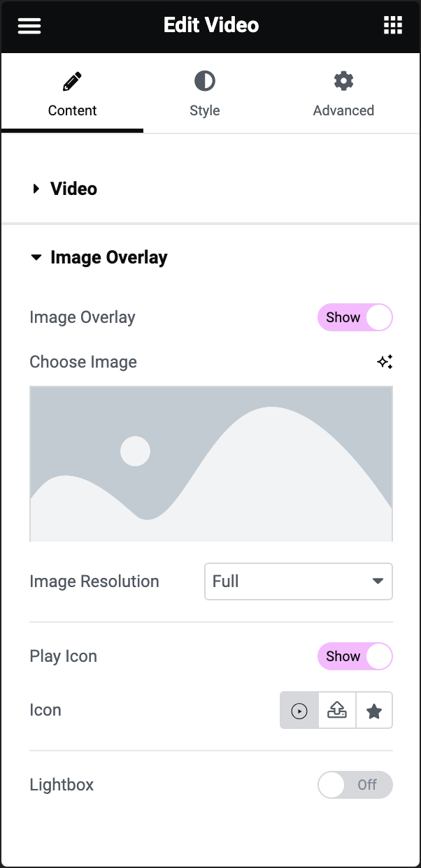Open the hamburger menu

pos(29,25)
